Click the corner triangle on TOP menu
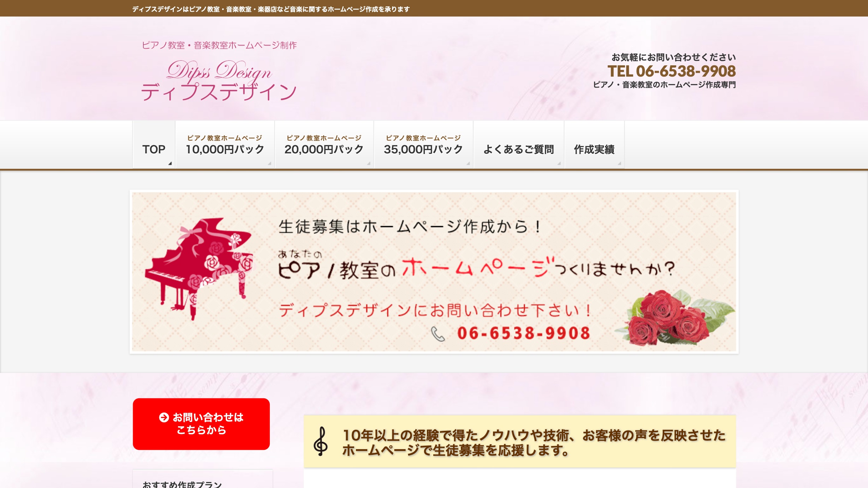This screenshot has width=868, height=488. click(x=170, y=163)
